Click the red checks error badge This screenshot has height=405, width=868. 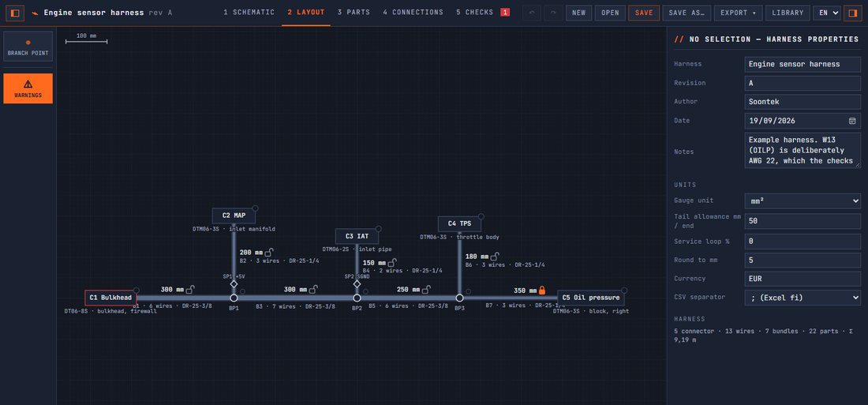coord(505,12)
